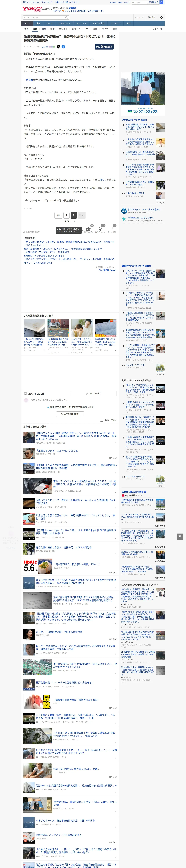Click コメントを書く button
Viewport: 186px width, 868px height.
pos(93,393)
